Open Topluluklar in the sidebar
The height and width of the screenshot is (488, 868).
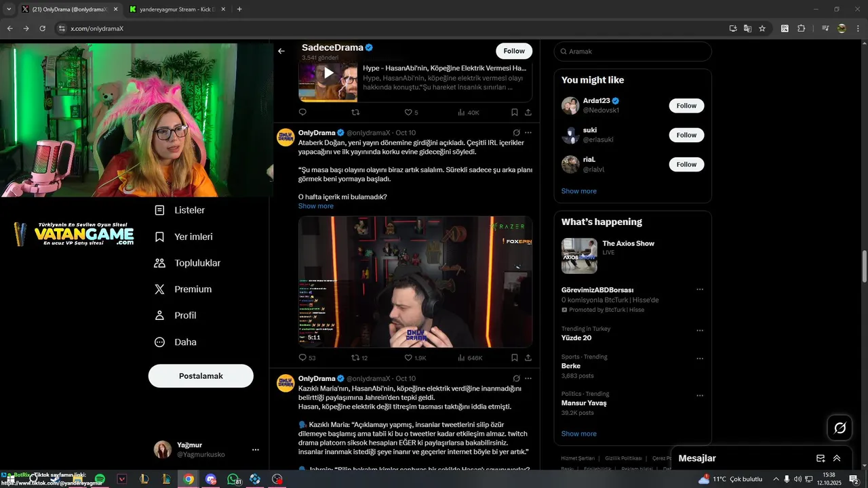point(187,263)
